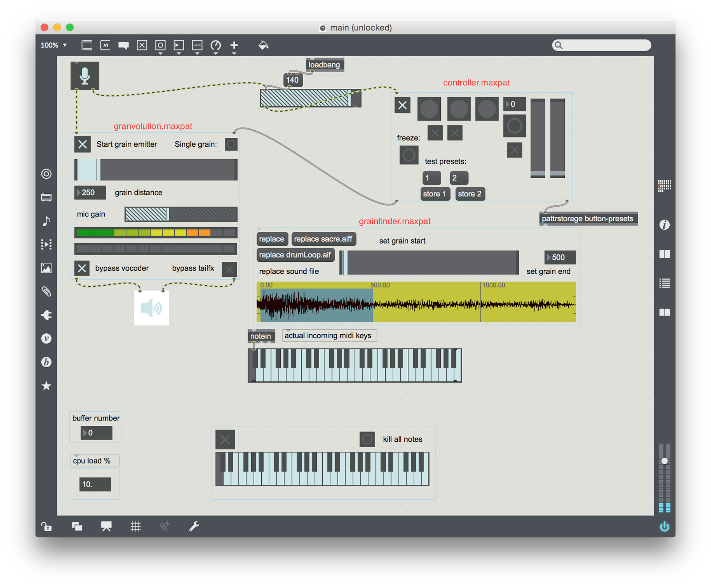This screenshot has height=588, width=711.
Task: Click the patcher lock icon at bottom left
Action: pos(47,527)
